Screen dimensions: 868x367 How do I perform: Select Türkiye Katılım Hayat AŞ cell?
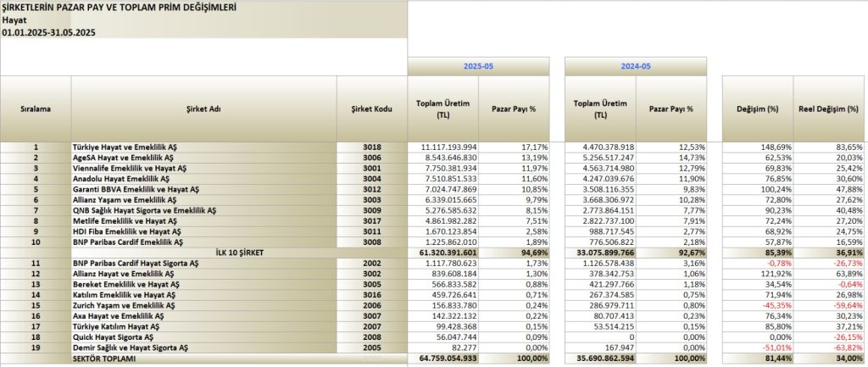point(203,326)
